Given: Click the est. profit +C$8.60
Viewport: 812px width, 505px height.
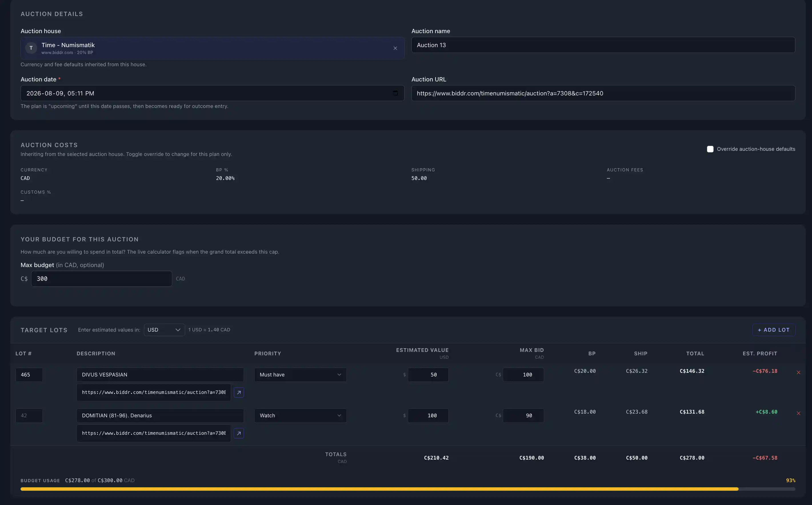Looking at the screenshot, I should point(766,412).
